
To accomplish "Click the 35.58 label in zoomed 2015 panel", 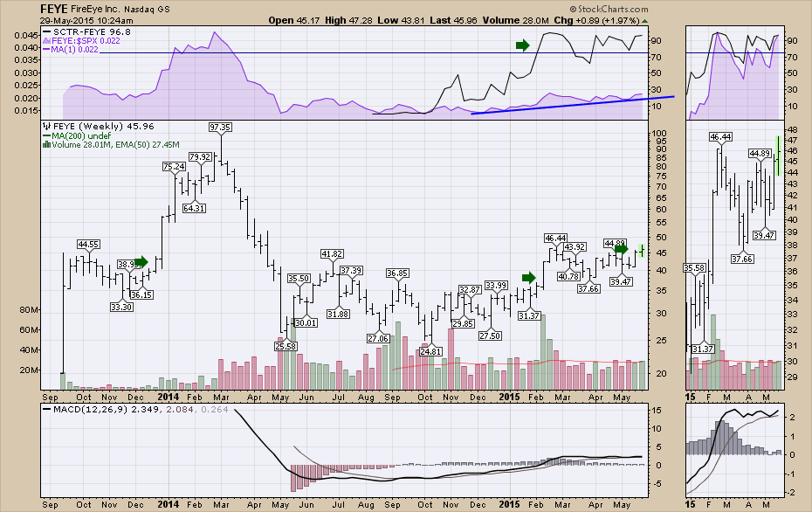I will (694, 268).
